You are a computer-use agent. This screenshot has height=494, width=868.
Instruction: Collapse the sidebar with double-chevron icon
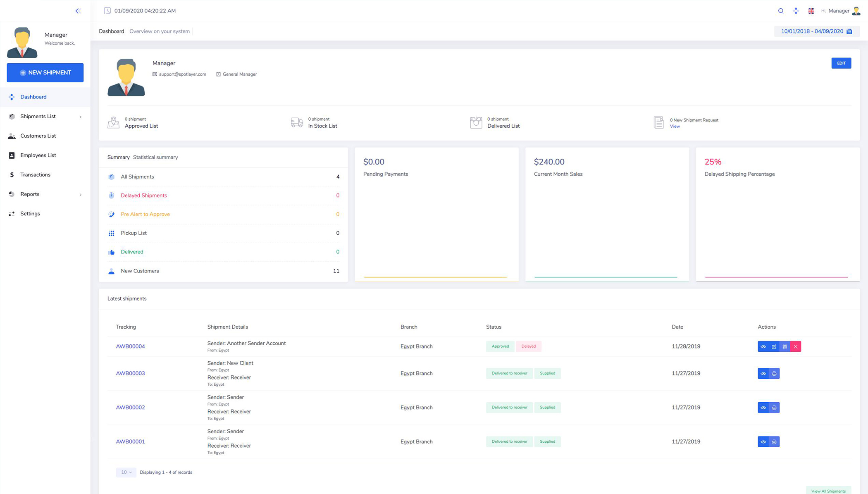78,11
